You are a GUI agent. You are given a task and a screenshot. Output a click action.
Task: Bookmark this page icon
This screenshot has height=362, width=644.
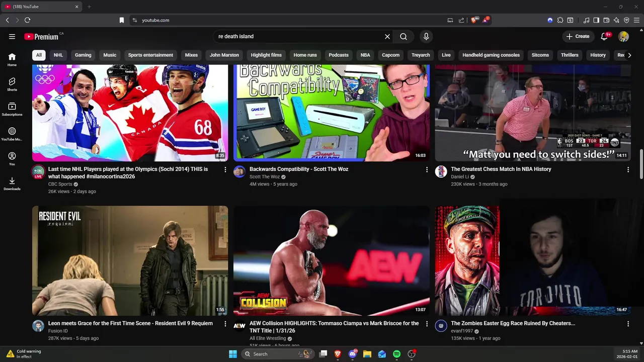121,20
